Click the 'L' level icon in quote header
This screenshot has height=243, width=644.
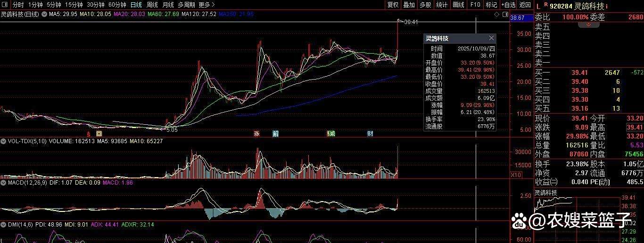click(538, 6)
